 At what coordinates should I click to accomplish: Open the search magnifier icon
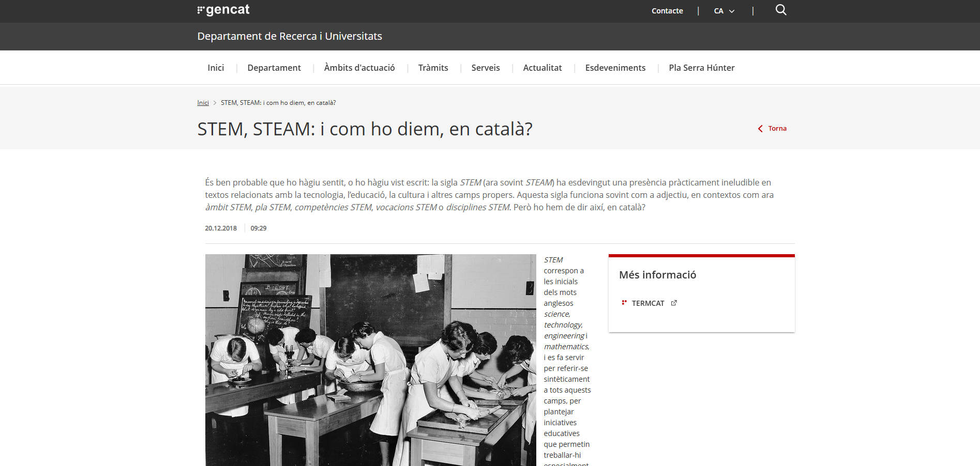(x=781, y=10)
